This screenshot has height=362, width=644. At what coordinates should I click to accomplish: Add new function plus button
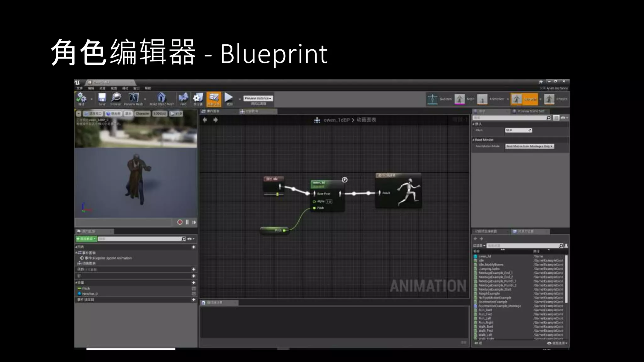click(194, 269)
